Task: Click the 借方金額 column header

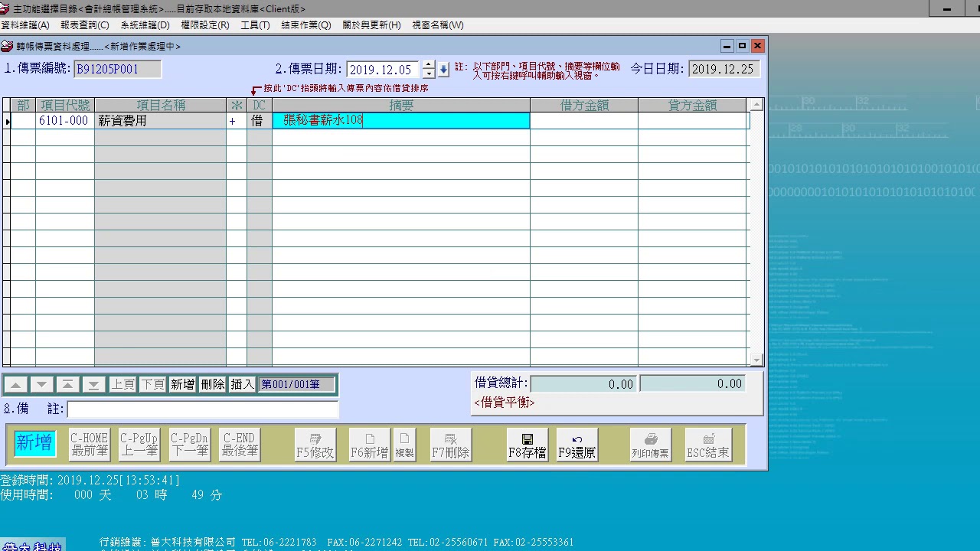Action: click(x=583, y=106)
